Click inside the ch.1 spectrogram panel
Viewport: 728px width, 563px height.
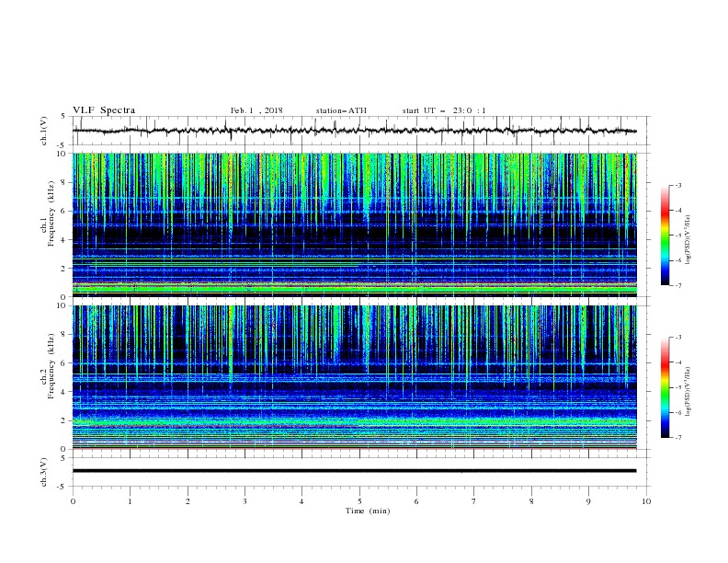pyautogui.click(x=354, y=224)
